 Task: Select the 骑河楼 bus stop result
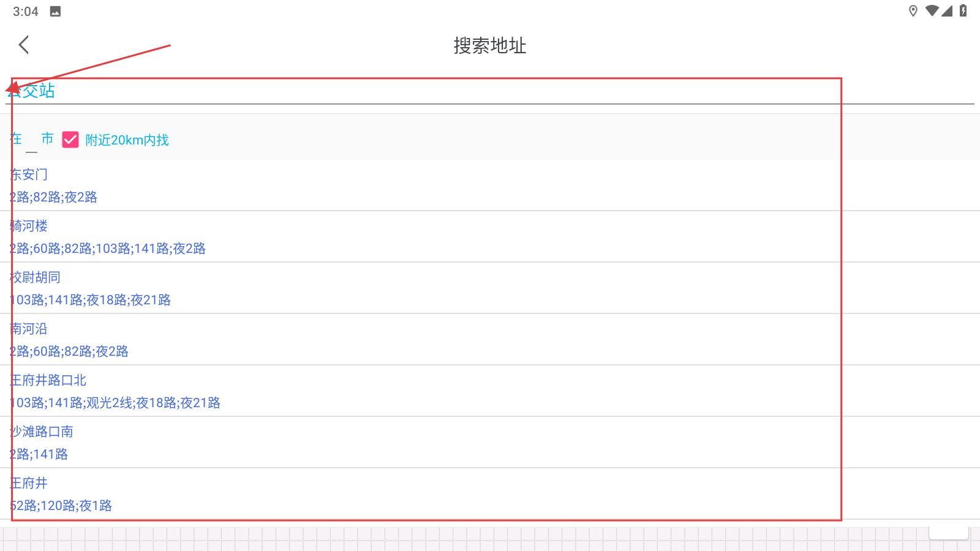click(x=490, y=237)
